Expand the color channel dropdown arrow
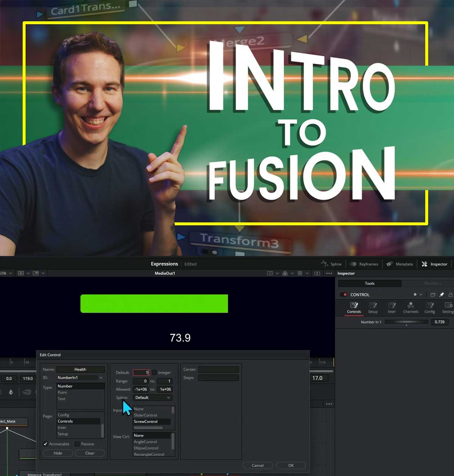454x476 pixels. tap(292, 273)
